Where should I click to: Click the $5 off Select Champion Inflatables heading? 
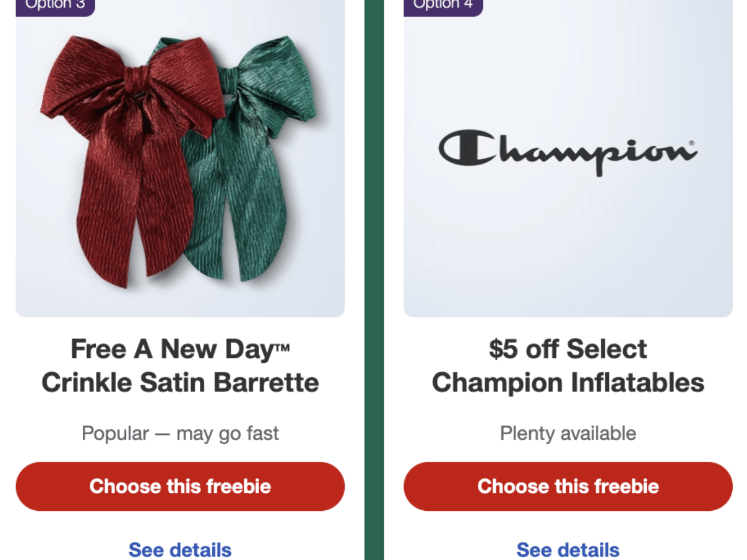[x=568, y=366]
